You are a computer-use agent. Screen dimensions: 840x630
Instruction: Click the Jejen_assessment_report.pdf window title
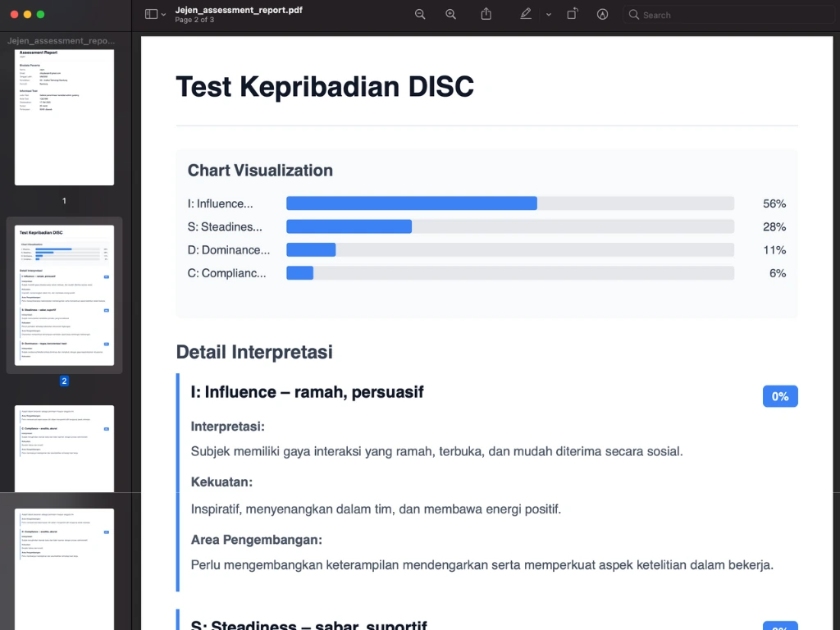(x=239, y=10)
